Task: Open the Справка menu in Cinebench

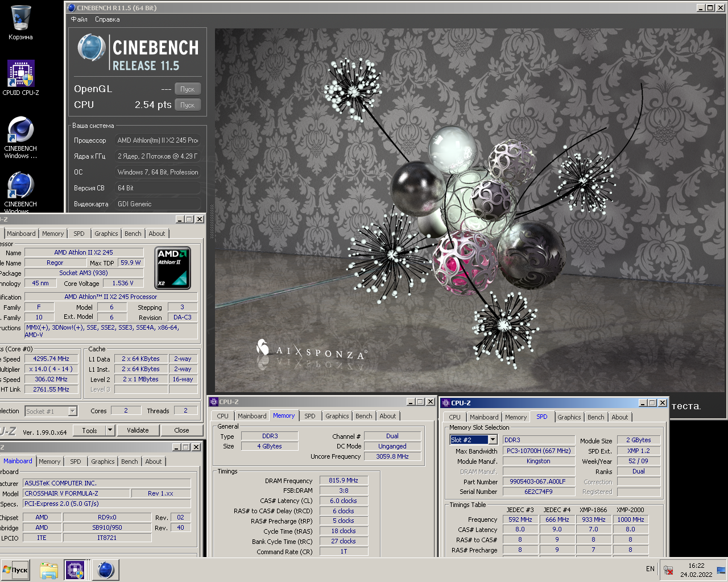Action: coord(107,19)
